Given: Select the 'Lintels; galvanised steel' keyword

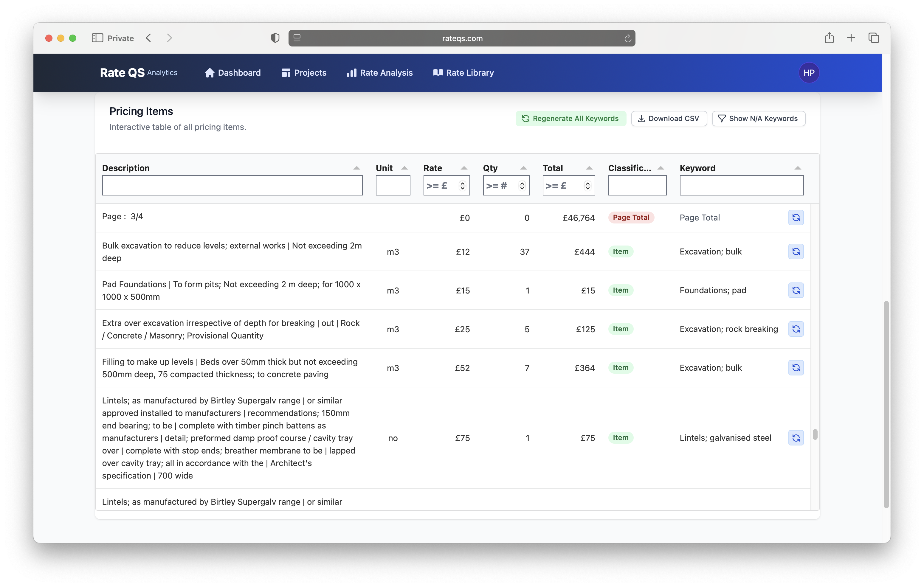Looking at the screenshot, I should coord(725,438).
